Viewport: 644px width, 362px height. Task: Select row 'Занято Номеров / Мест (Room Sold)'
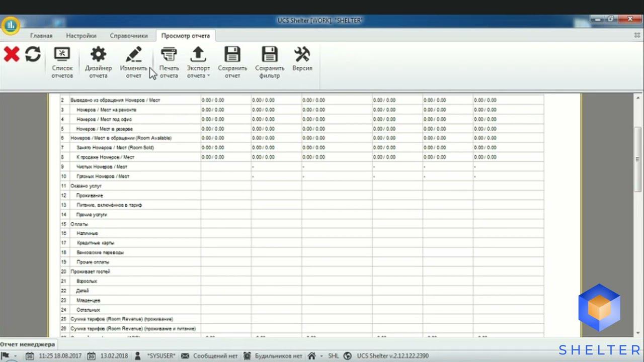302,148
